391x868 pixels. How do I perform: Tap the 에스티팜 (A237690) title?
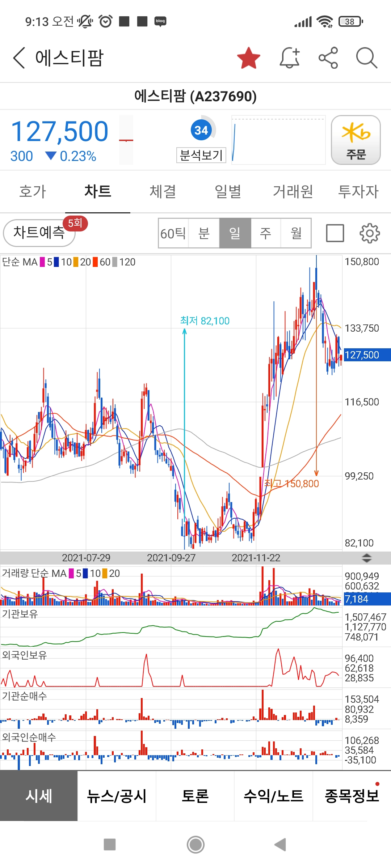[x=195, y=96]
